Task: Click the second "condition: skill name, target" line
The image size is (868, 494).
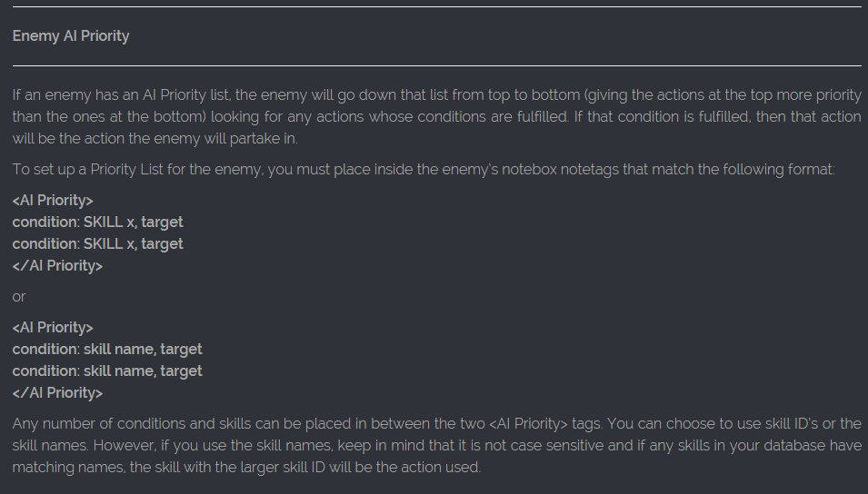Action: click(x=107, y=370)
